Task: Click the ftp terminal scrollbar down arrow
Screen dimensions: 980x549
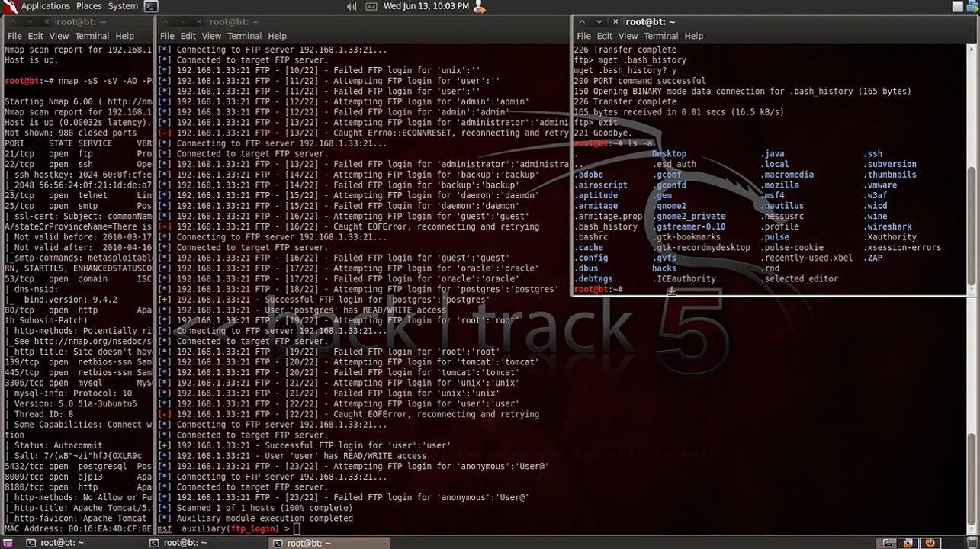Action: tap(972, 289)
